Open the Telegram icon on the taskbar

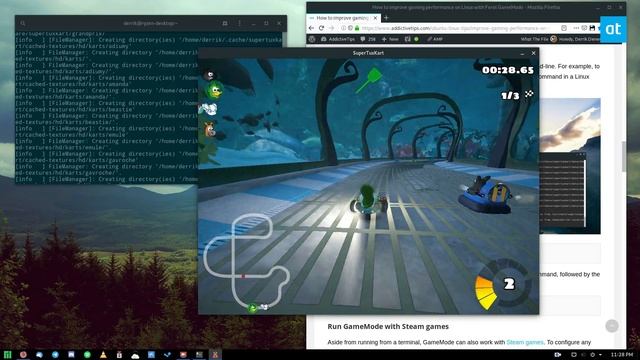[55, 355]
